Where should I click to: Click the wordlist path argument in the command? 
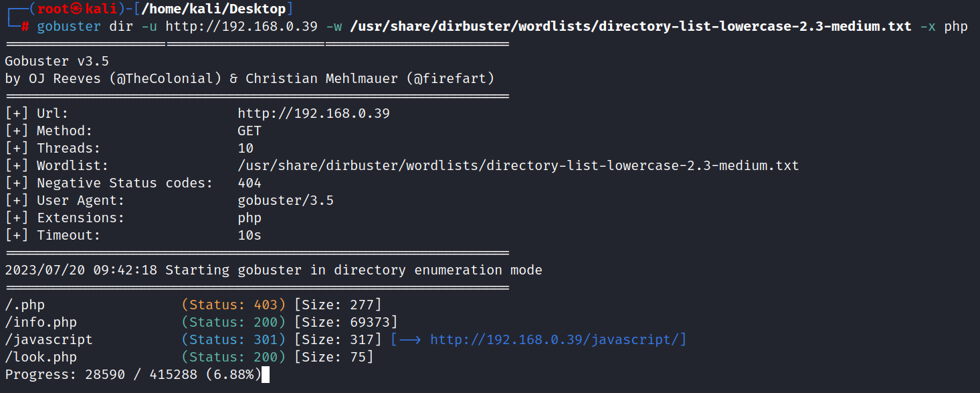[x=631, y=27]
